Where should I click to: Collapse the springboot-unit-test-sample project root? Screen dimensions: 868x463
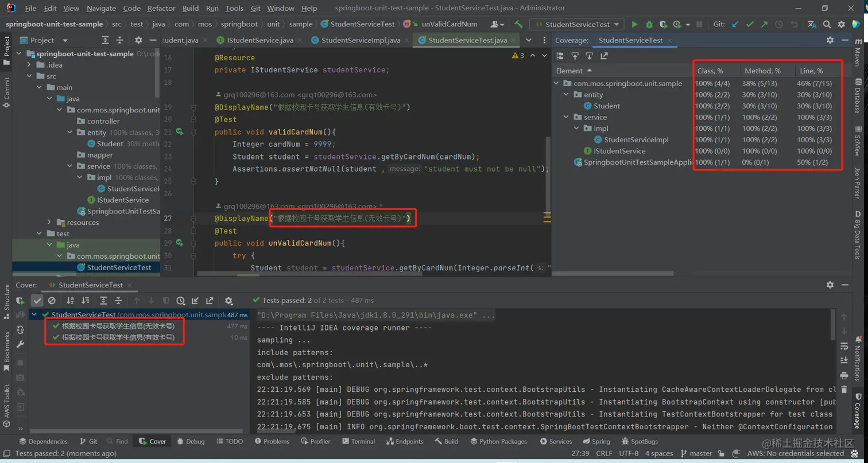(18, 53)
